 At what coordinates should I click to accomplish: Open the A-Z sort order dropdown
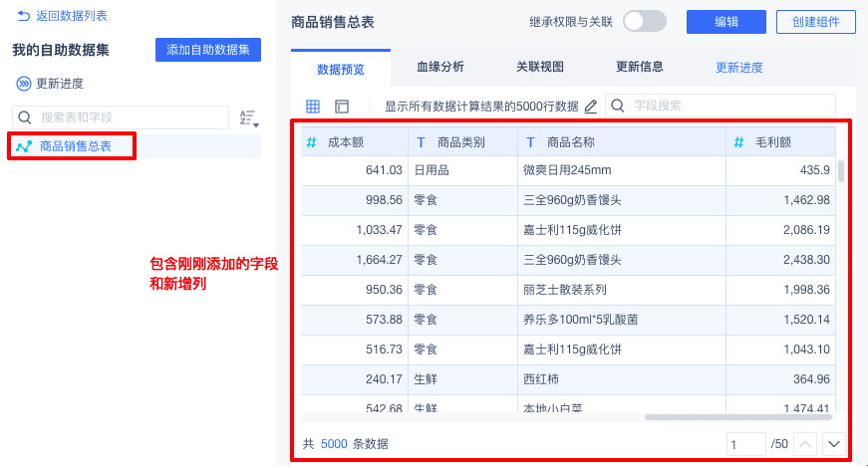[248, 117]
